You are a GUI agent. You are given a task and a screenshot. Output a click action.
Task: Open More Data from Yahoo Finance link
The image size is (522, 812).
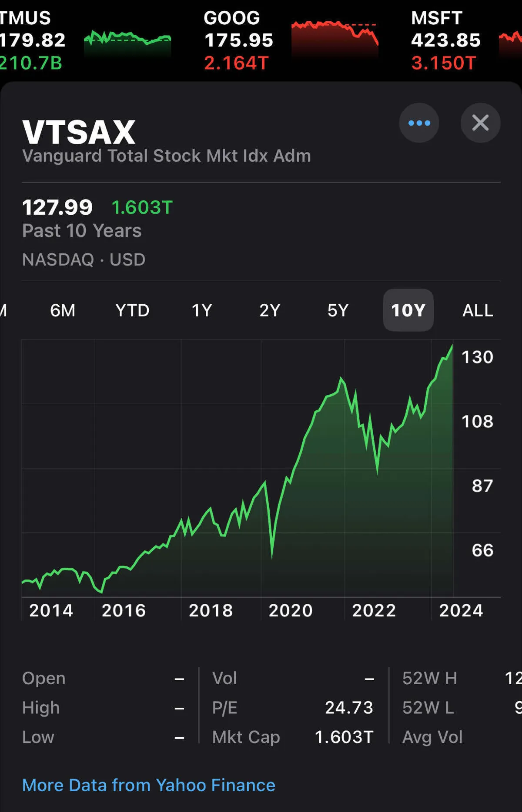[x=148, y=785]
